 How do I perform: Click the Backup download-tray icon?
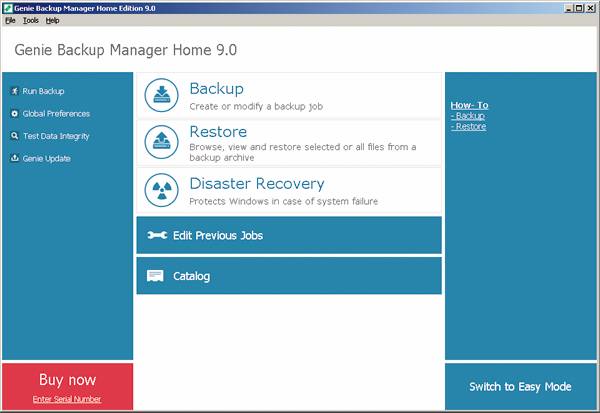[161, 95]
